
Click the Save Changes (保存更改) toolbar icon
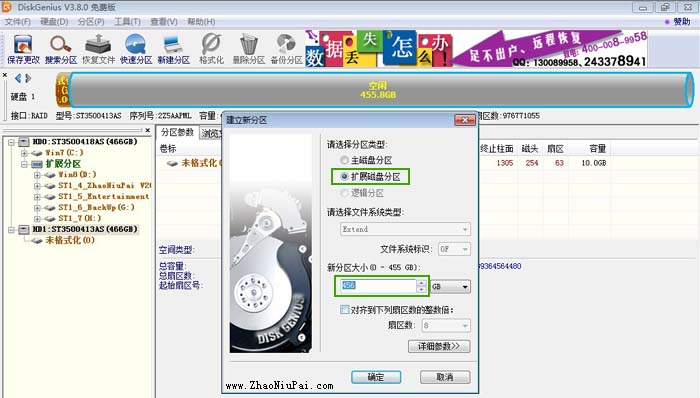click(x=23, y=49)
